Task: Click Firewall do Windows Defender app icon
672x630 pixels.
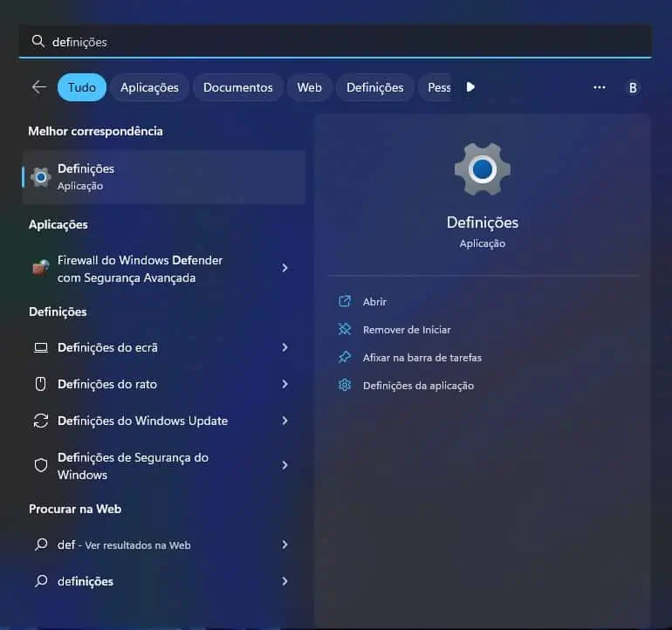Action: click(x=41, y=268)
